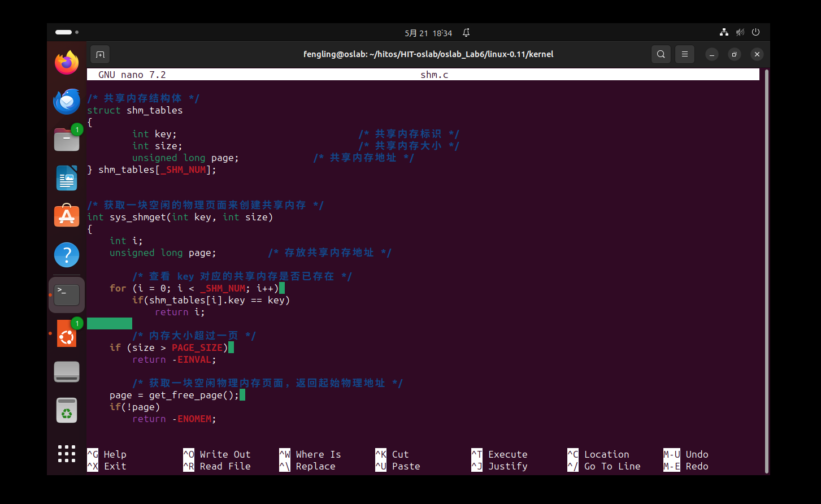This screenshot has height=504, width=821.
Task: Click the terminal vertical scrollbar
Action: click(x=766, y=271)
